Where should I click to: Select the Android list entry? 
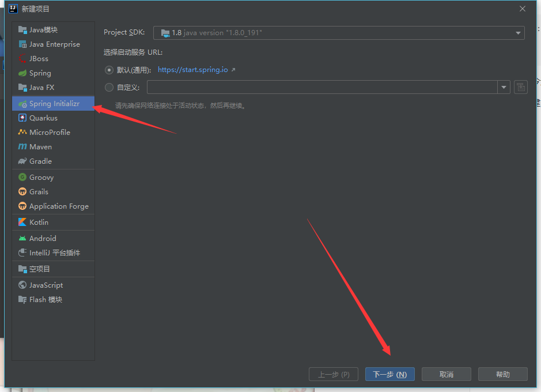point(53,239)
